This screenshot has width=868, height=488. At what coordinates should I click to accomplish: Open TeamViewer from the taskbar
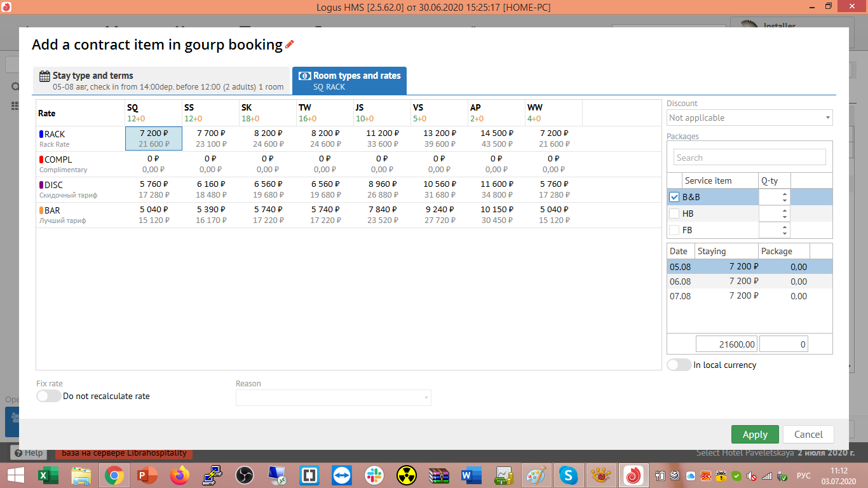click(341, 475)
